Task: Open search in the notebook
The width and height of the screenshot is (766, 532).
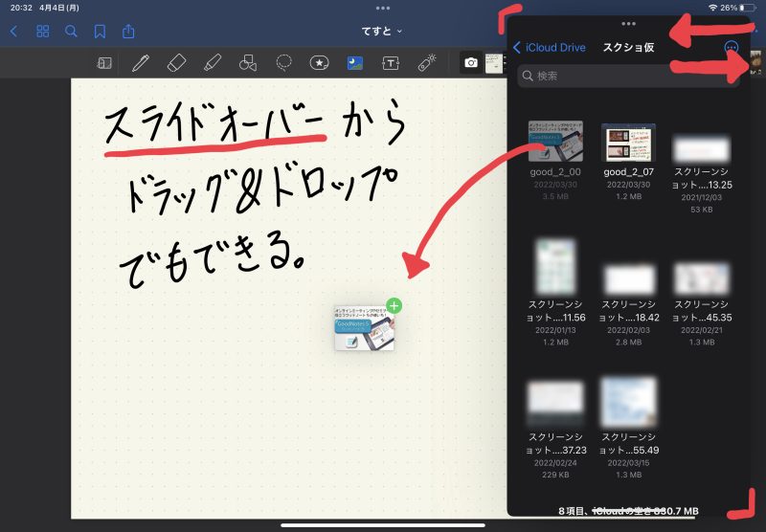Action: point(71,31)
